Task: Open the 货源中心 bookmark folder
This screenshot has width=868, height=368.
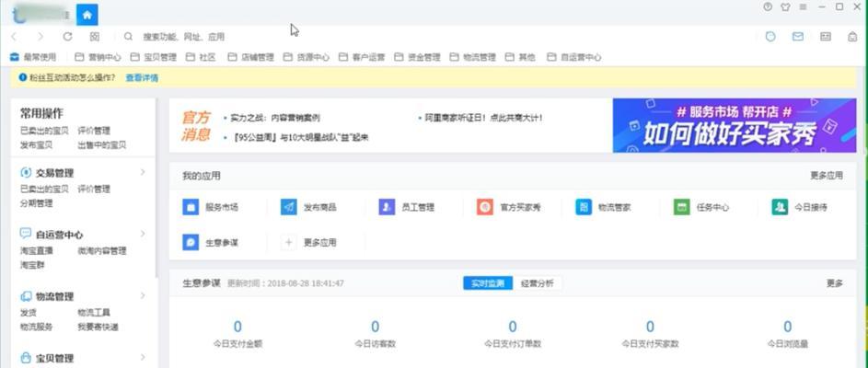Action: (307, 57)
